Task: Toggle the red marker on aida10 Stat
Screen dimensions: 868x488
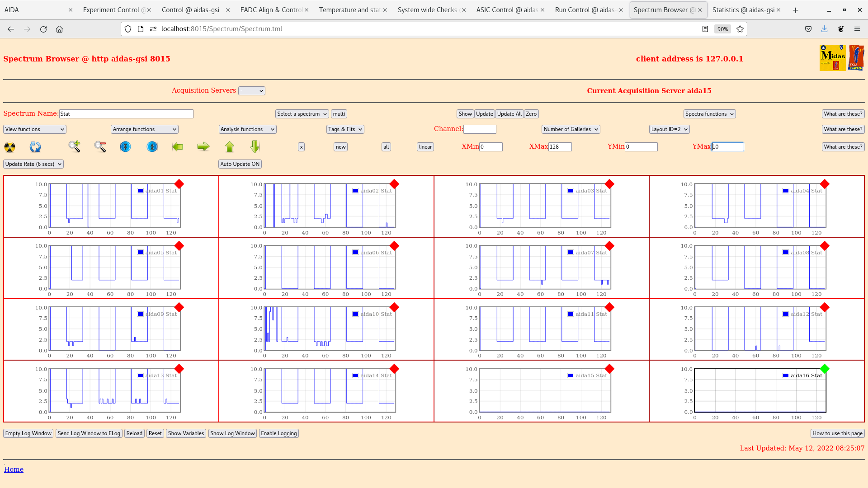Action: 394,307
